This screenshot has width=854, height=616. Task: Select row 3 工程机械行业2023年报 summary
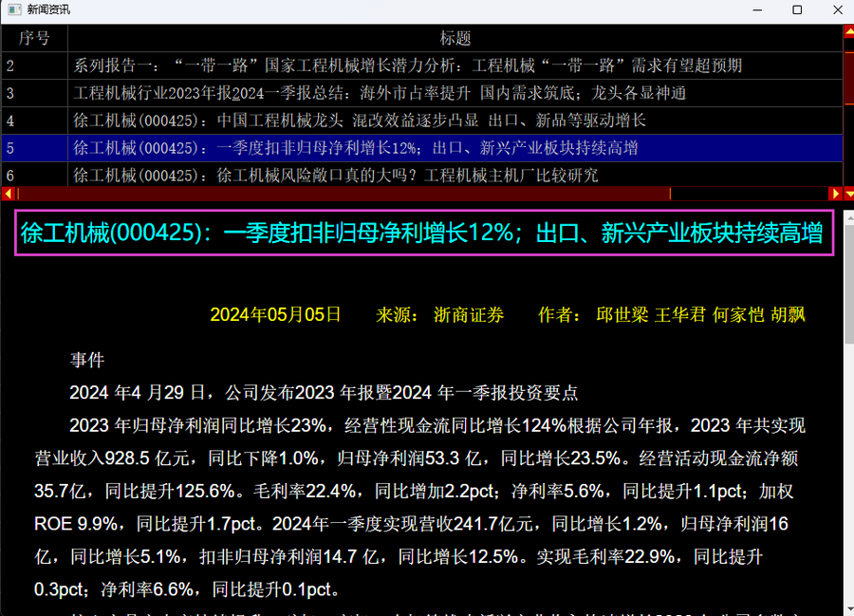click(x=380, y=93)
